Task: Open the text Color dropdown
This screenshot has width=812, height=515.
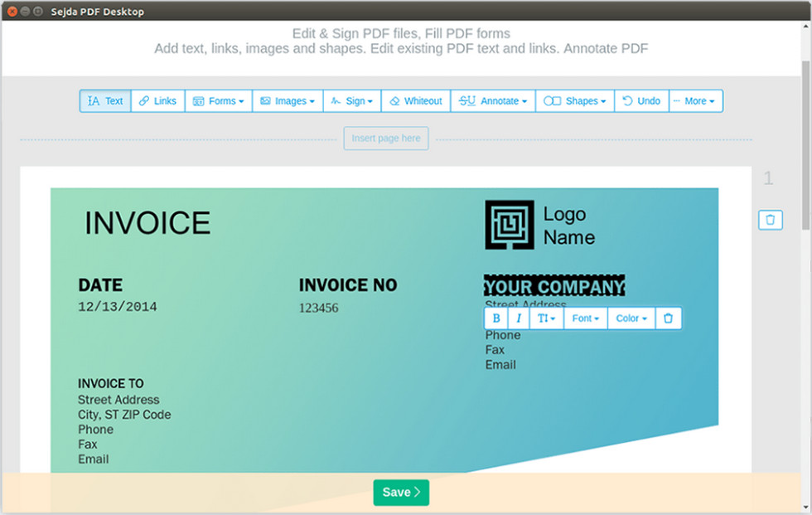Action: (x=631, y=318)
